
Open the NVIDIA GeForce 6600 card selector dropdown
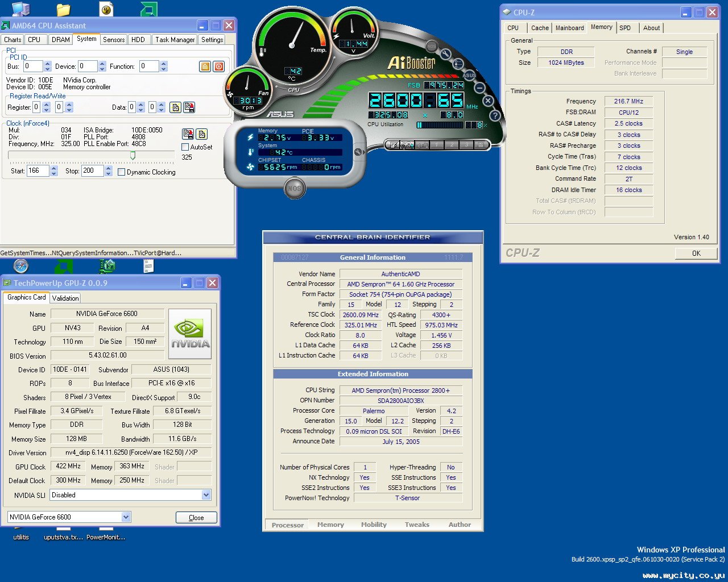tap(126, 517)
